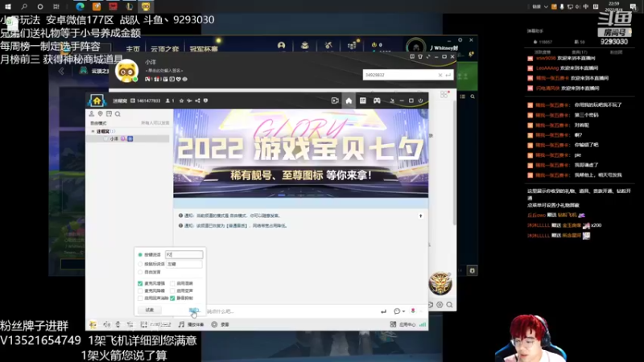Click the gold emblem badge on right side
This screenshot has height=362, width=644.
click(x=440, y=283)
